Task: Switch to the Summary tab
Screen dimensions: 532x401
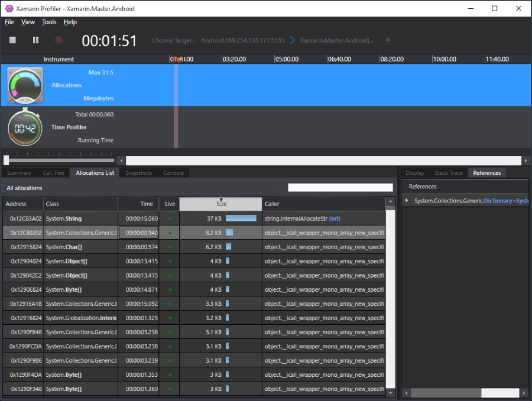Action: click(x=19, y=173)
